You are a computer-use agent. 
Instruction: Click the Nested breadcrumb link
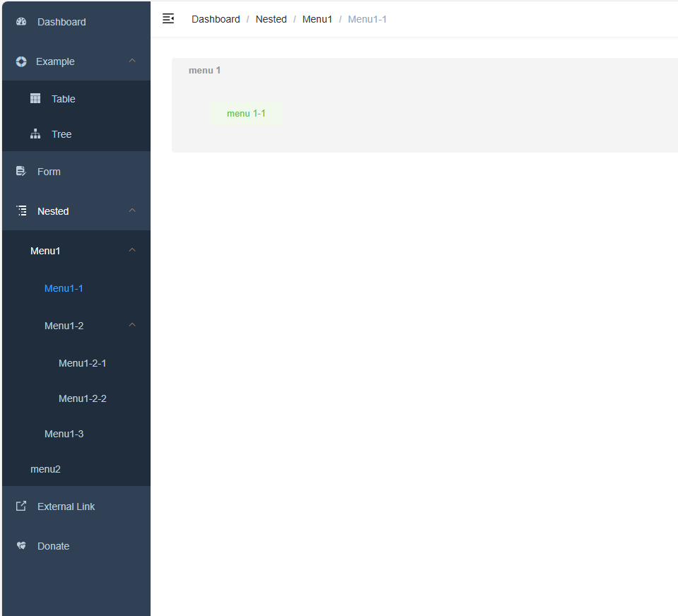(x=271, y=19)
